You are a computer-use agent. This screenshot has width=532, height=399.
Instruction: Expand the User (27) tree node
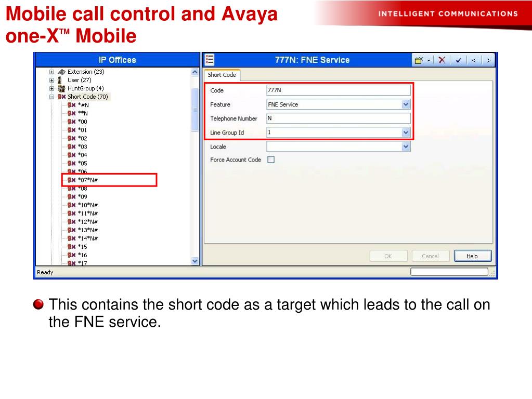(51, 81)
